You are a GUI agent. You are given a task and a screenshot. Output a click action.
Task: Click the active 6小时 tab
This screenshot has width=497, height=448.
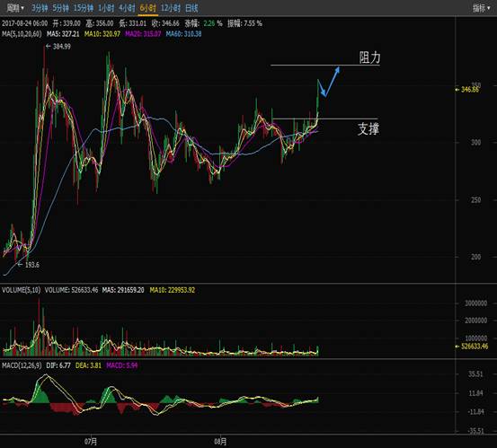point(147,8)
